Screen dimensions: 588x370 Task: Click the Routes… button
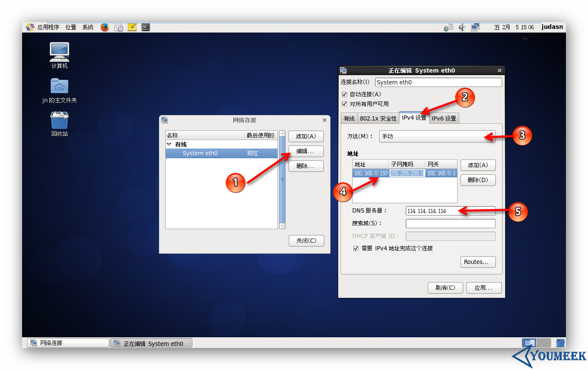pos(478,262)
